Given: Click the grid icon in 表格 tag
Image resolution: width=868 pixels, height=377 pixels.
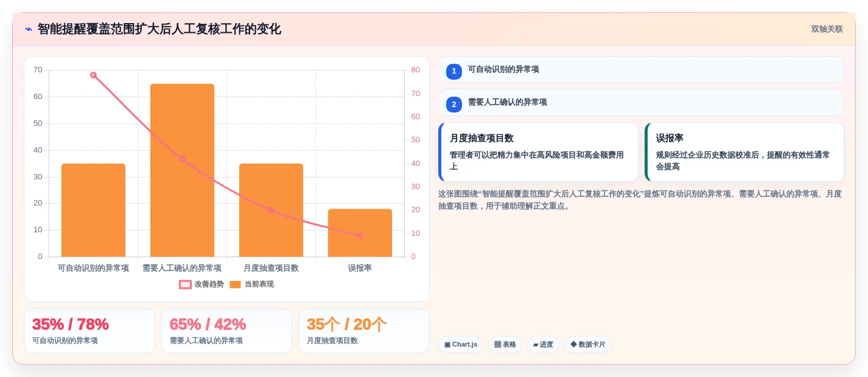Looking at the screenshot, I should click(497, 344).
